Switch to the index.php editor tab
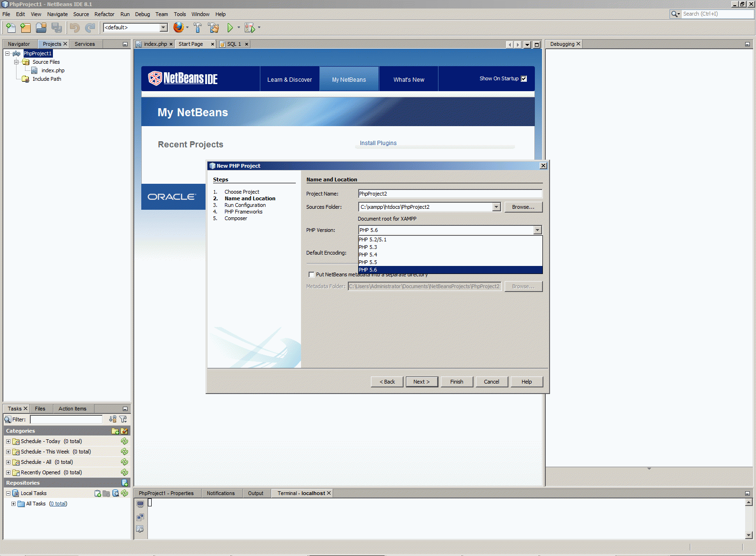Image resolution: width=756 pixels, height=556 pixels. (155, 44)
